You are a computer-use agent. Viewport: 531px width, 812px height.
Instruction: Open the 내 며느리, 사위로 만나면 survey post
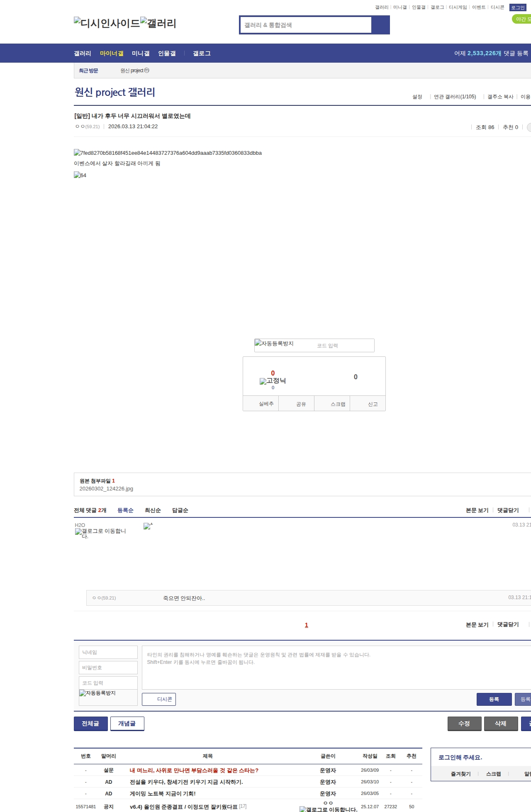coord(194,770)
